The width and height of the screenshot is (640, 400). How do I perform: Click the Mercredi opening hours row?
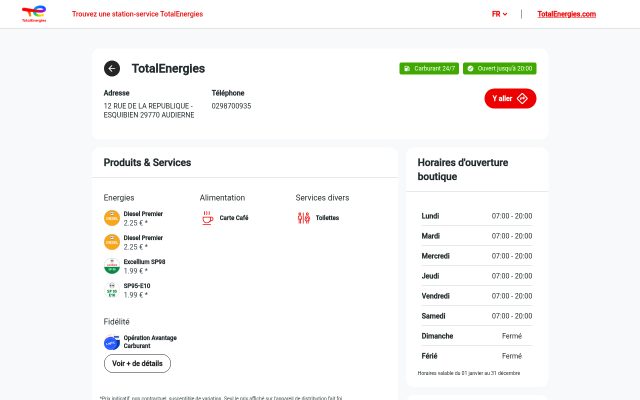(x=477, y=256)
